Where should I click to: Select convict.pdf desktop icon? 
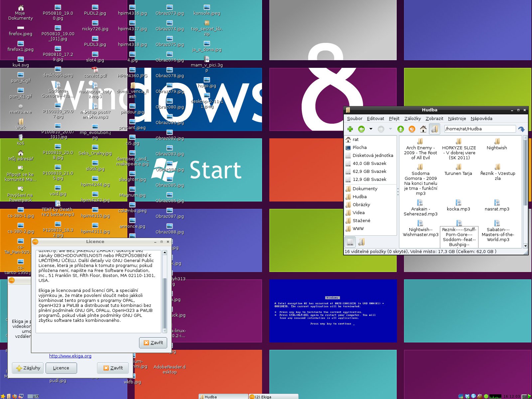pos(95,72)
